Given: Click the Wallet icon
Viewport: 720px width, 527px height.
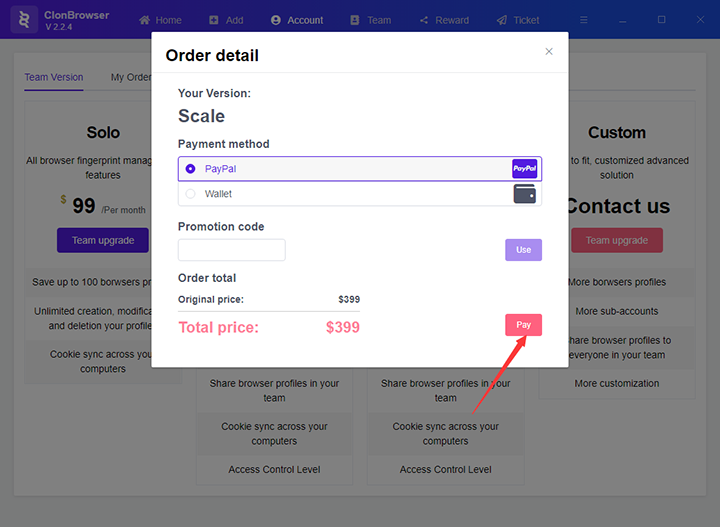Looking at the screenshot, I should [524, 194].
